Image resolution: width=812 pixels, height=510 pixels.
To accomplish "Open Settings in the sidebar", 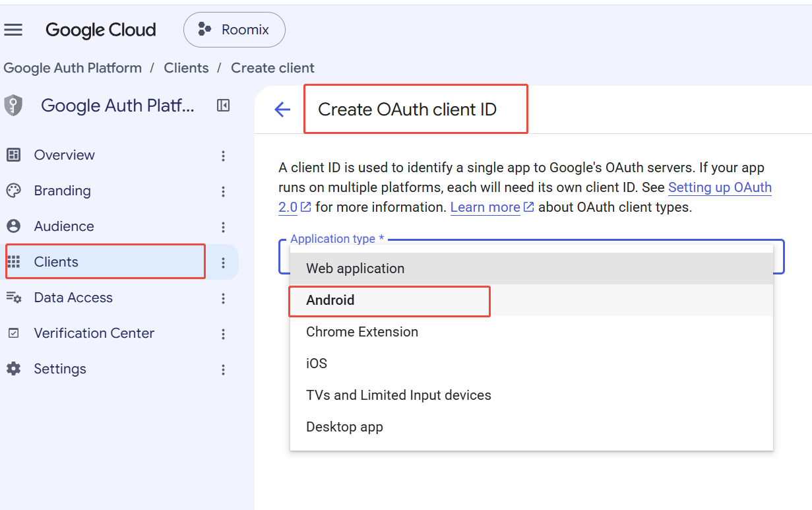I will click(60, 369).
